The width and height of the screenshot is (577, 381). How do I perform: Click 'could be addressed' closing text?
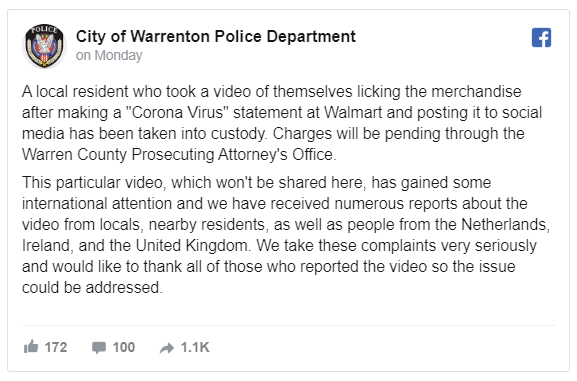(x=92, y=287)
